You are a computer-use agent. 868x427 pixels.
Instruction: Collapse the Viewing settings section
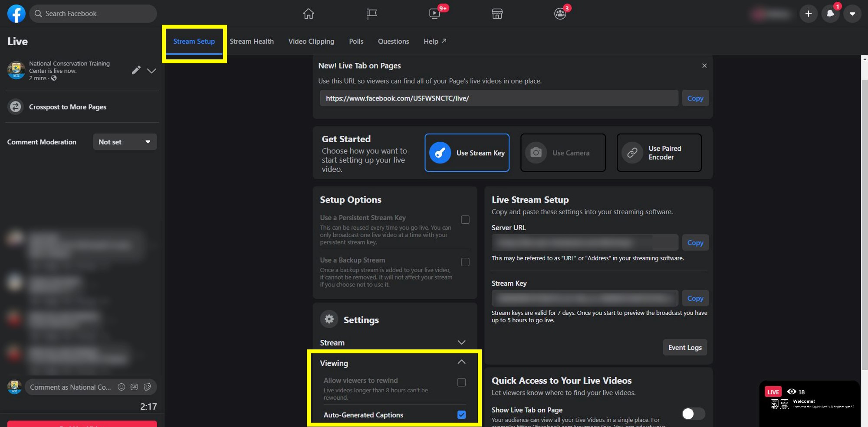tap(461, 362)
